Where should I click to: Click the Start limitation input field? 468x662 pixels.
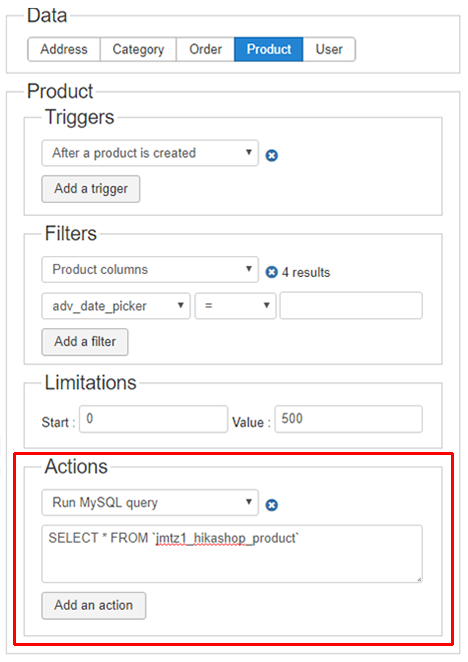click(154, 419)
